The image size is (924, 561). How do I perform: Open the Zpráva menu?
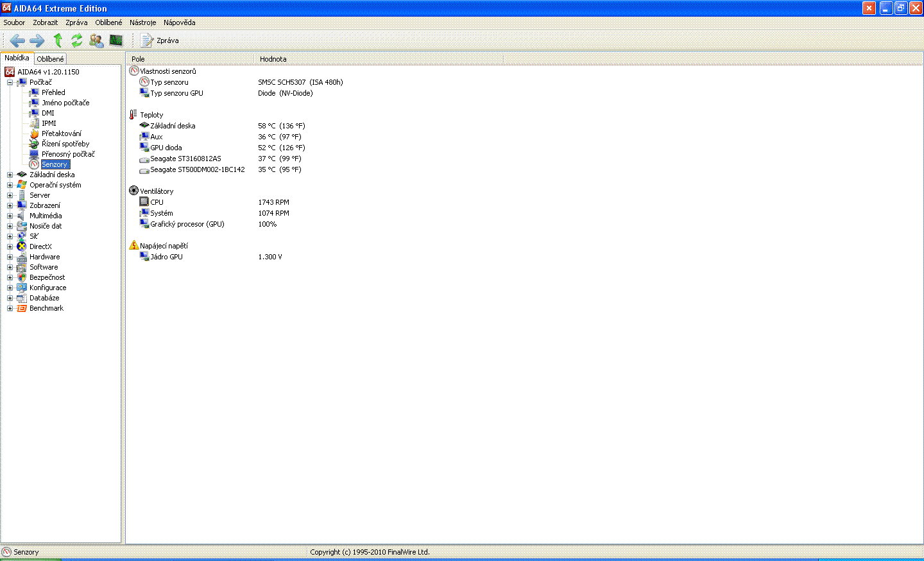point(76,22)
